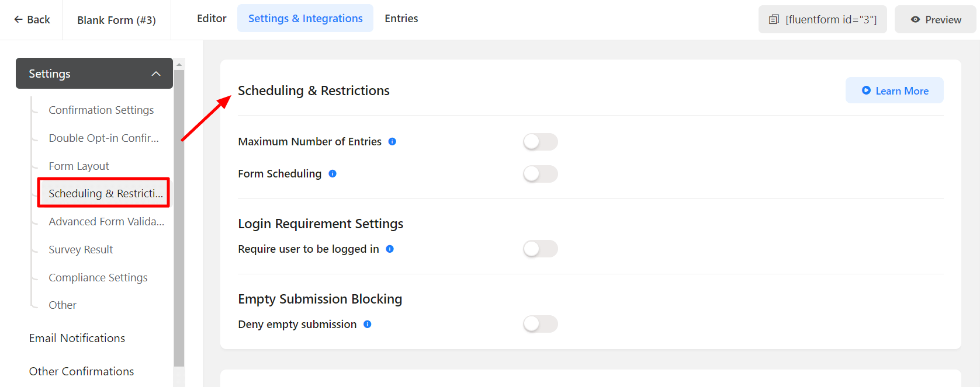
Task: Select Email Notifications in sidebar
Action: coord(77,339)
